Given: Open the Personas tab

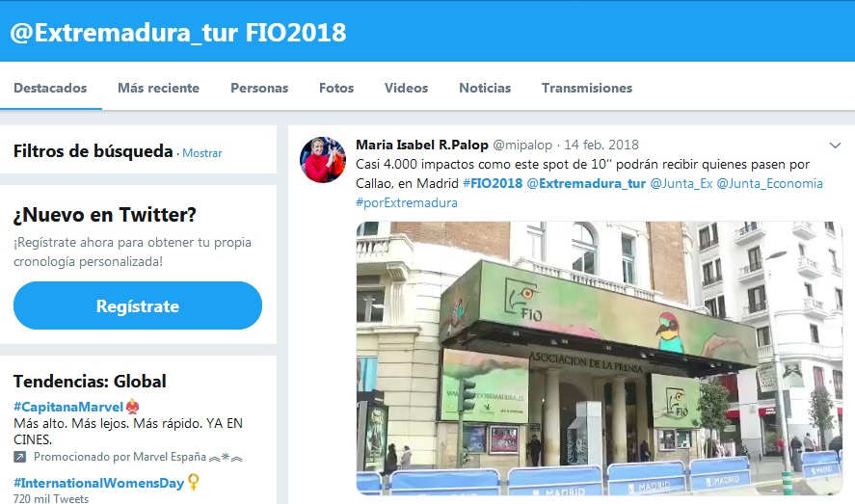Looking at the screenshot, I should click(x=259, y=88).
